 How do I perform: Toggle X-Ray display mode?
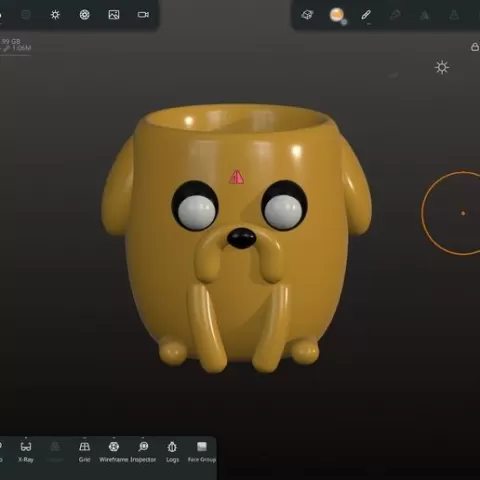[26, 451]
